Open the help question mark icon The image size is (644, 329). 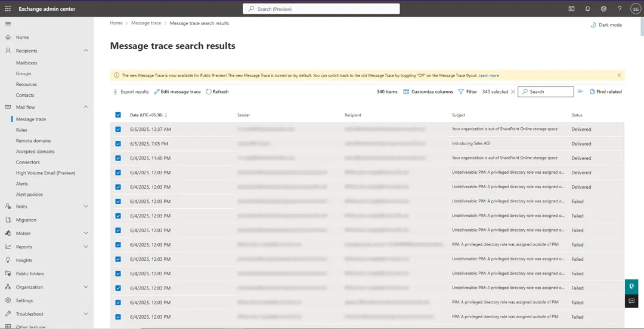(620, 8)
